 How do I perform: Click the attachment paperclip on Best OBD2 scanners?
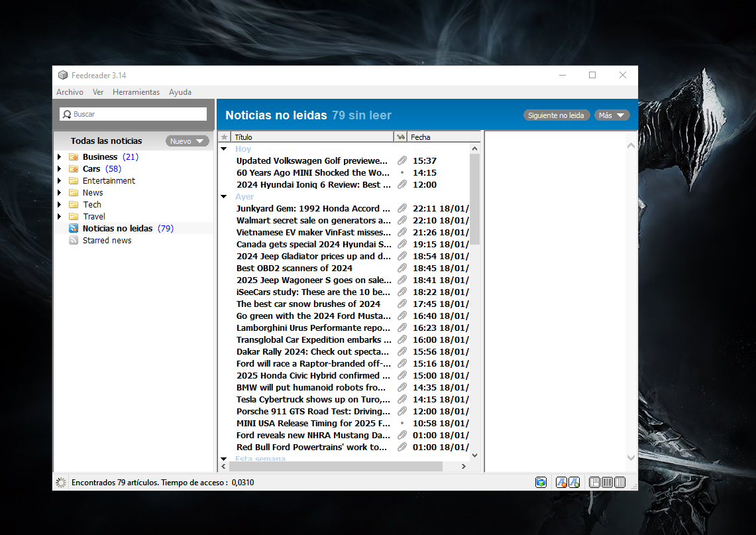pyautogui.click(x=402, y=268)
